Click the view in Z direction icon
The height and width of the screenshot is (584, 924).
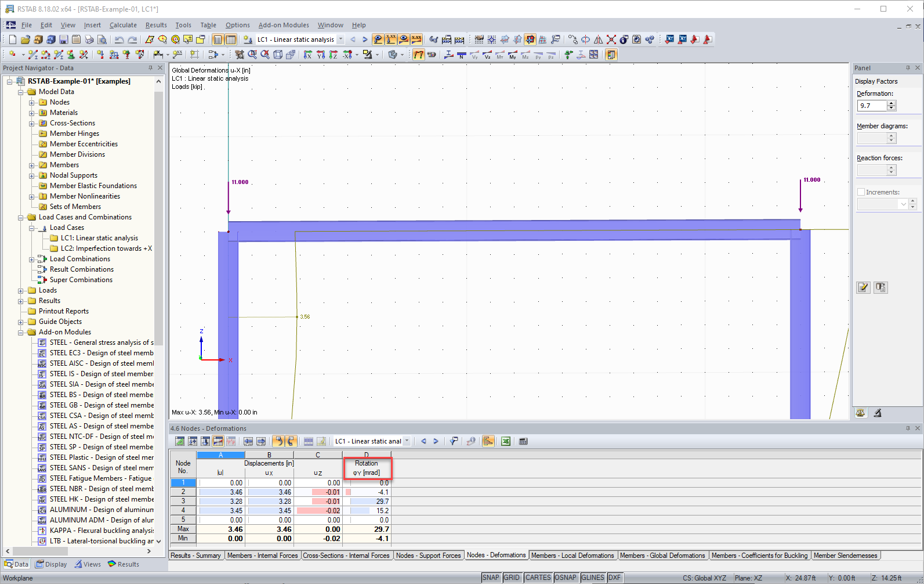[333, 55]
